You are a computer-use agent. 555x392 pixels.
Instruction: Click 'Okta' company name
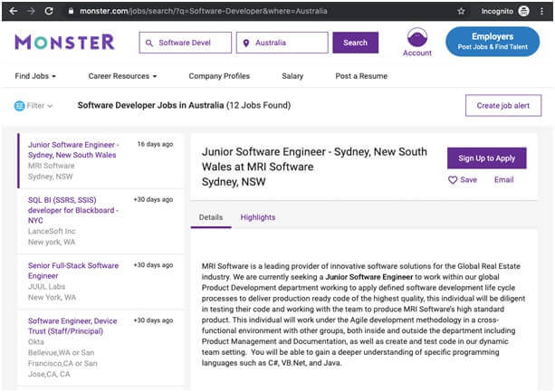tap(36, 342)
